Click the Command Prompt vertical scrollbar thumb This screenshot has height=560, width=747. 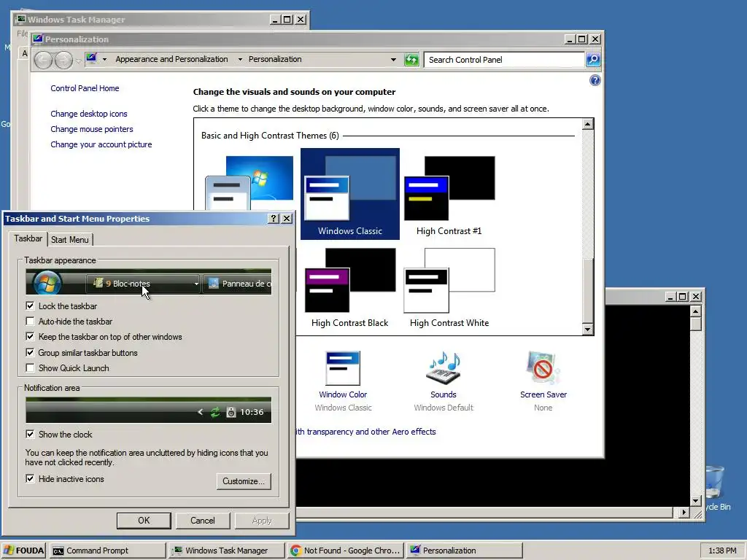pos(695,324)
